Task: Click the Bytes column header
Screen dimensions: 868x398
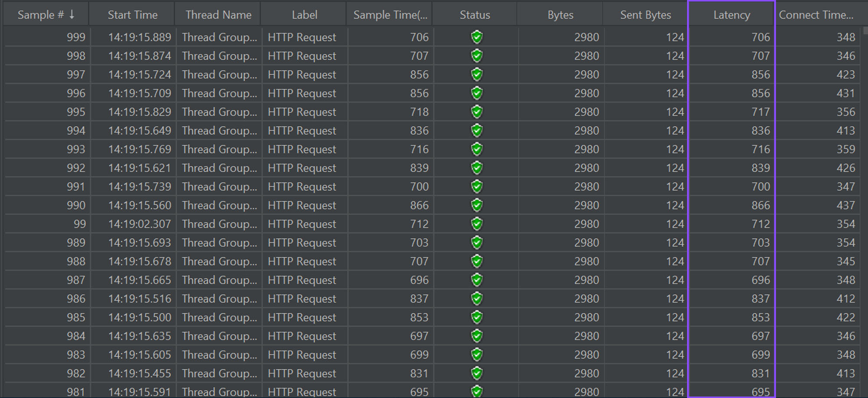Action: pyautogui.click(x=560, y=15)
